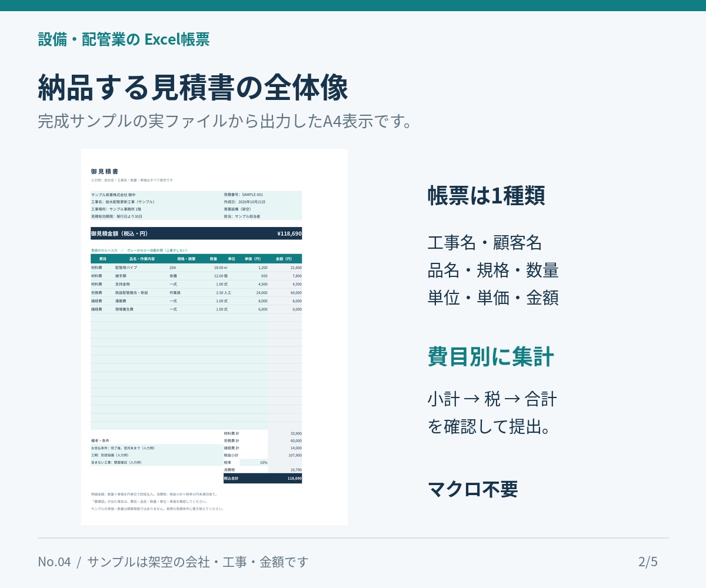Click the '税込合計' total row
706x588 pixels.
pos(262,479)
